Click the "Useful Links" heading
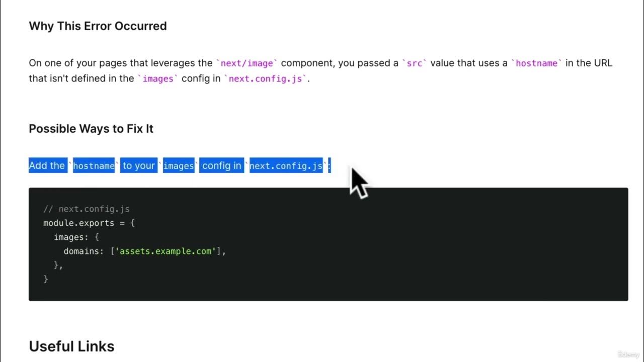Screen dimensions: 644x362 [x=71, y=346]
